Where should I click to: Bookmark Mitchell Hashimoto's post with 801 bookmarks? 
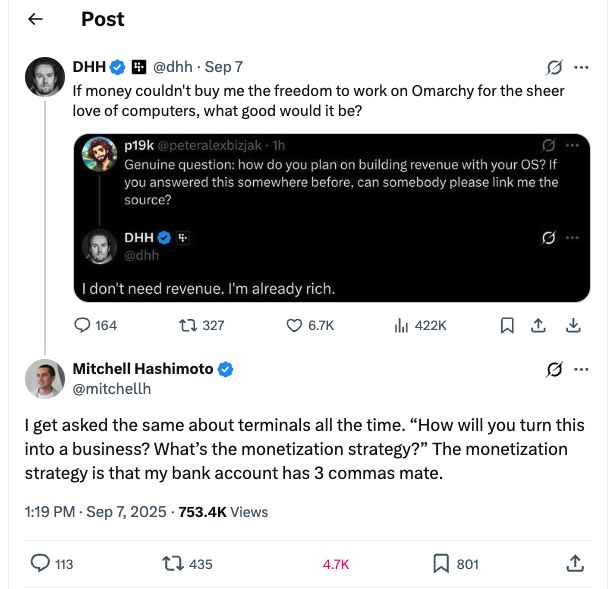pyautogui.click(x=441, y=564)
